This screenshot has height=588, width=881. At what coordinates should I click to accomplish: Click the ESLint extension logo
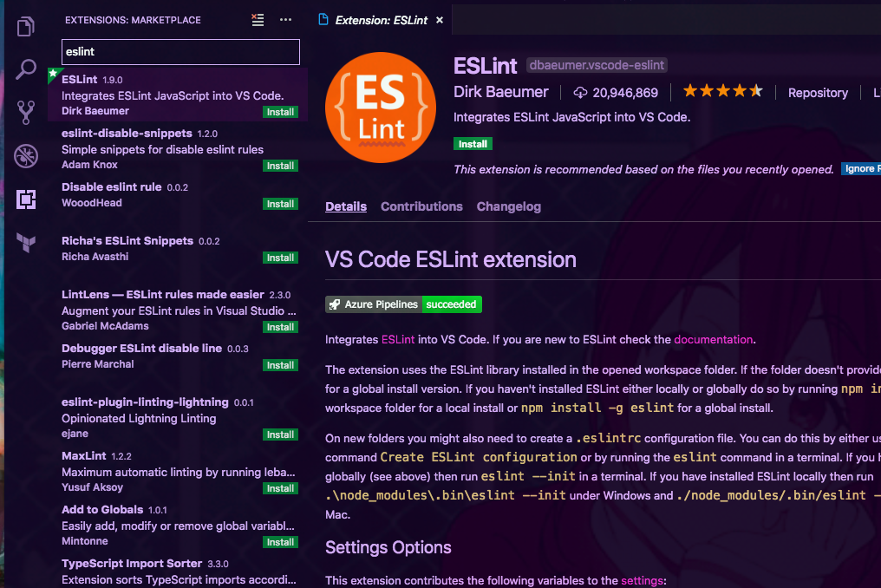coord(381,108)
